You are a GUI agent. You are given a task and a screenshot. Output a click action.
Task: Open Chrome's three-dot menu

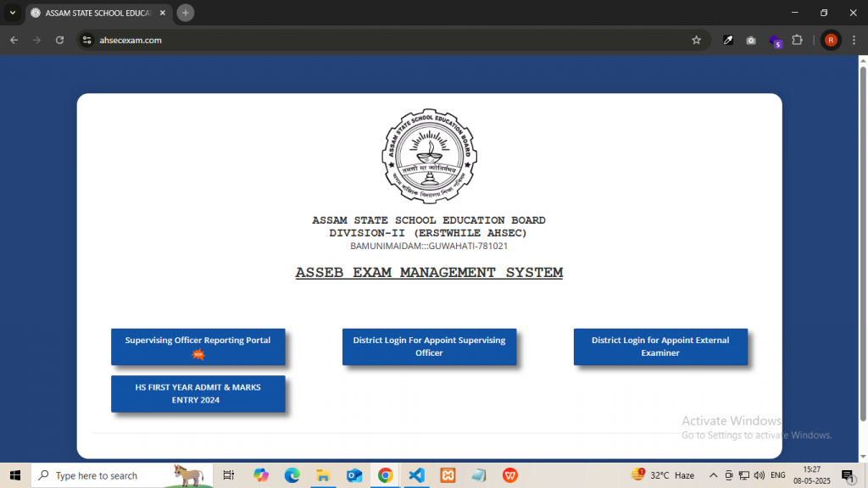854,40
